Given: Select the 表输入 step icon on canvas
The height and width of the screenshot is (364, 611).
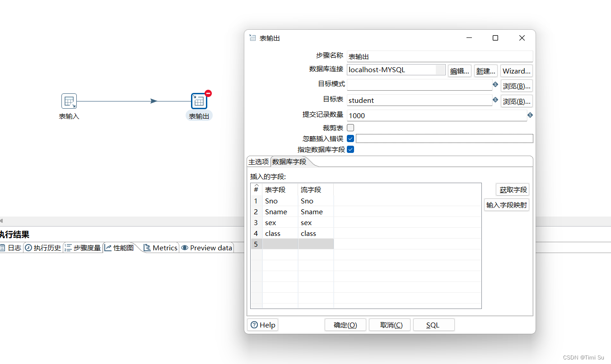Looking at the screenshot, I should [x=69, y=101].
